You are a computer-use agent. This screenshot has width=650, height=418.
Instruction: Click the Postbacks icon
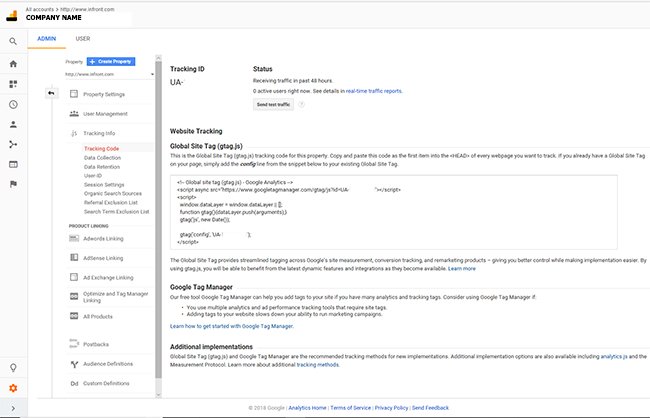click(74, 344)
